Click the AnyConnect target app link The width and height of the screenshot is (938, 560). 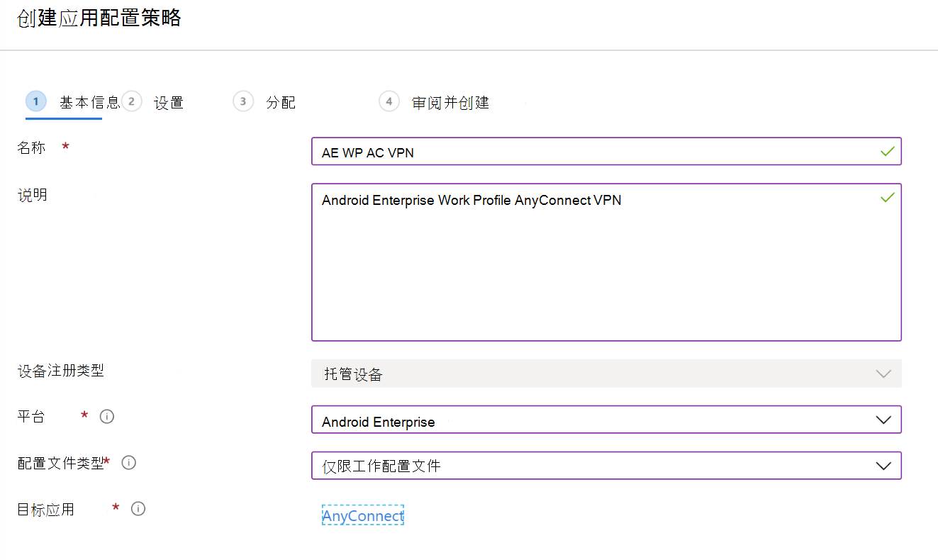363,516
